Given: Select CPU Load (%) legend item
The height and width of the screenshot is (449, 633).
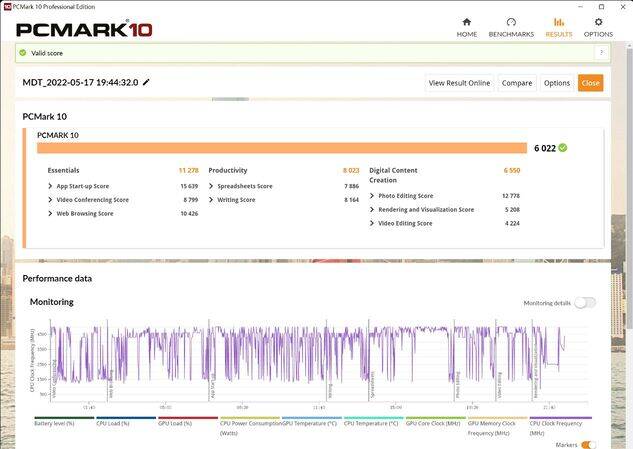Looking at the screenshot, I should coord(126,422).
